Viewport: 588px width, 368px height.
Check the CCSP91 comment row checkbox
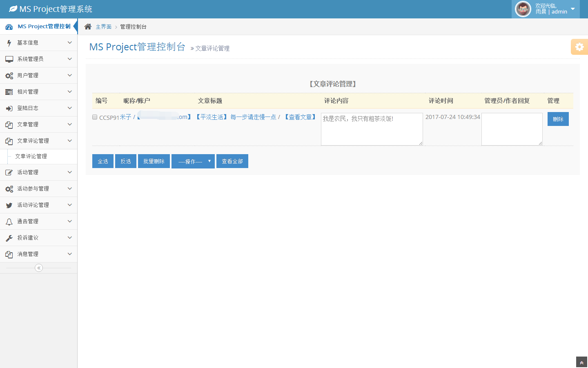pos(95,117)
